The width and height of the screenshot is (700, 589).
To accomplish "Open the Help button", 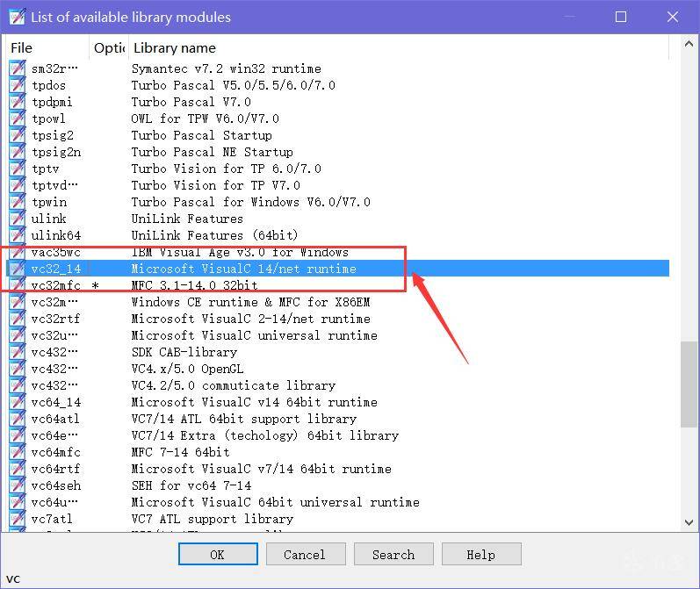I will point(481,554).
